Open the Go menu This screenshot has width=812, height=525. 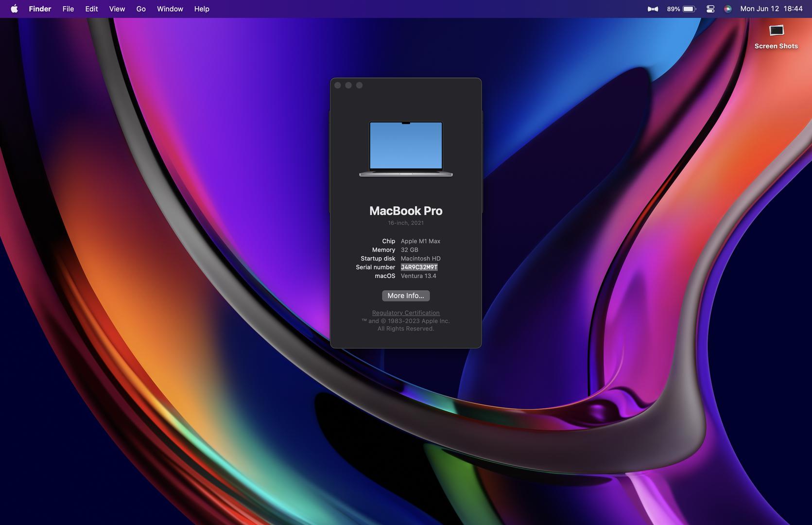coord(141,9)
